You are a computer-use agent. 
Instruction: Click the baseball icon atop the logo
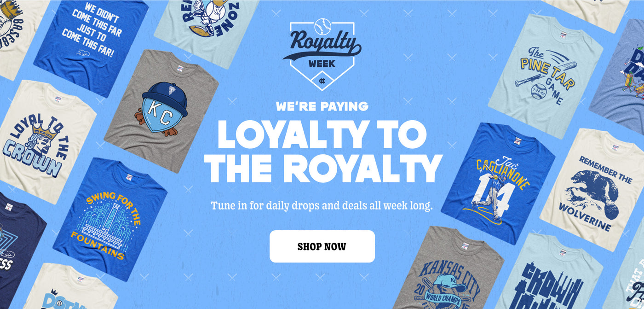322,27
